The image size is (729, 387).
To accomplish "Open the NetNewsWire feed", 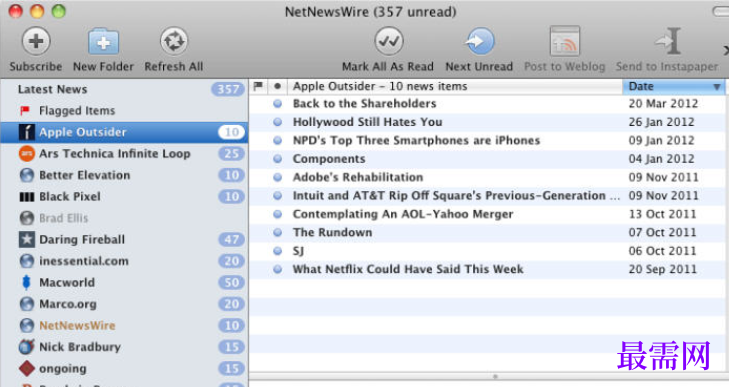I will (124, 325).
